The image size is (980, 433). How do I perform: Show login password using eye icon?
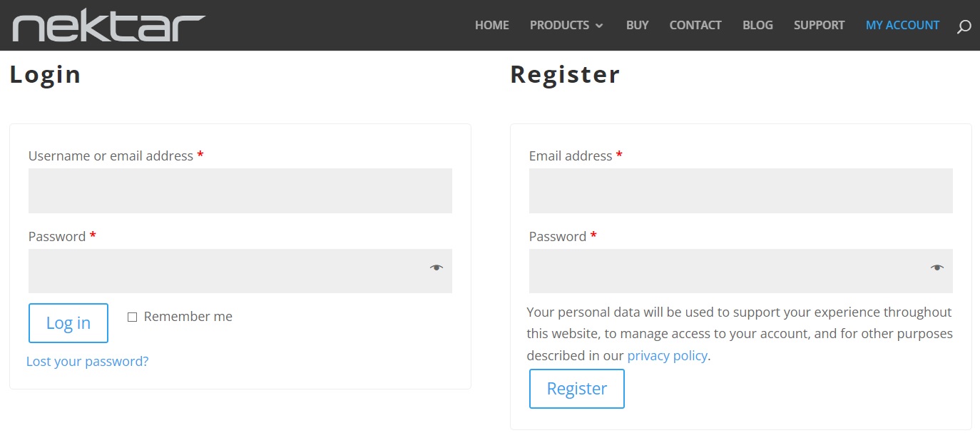(x=437, y=268)
